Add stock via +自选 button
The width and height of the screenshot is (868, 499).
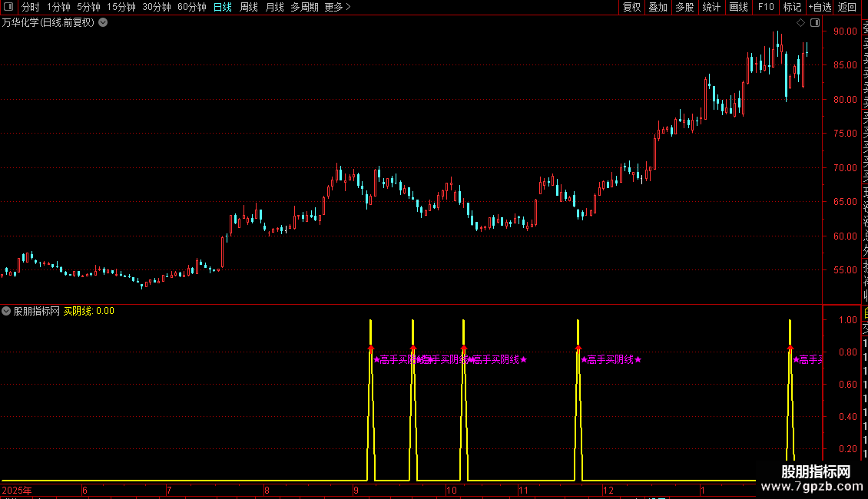820,7
